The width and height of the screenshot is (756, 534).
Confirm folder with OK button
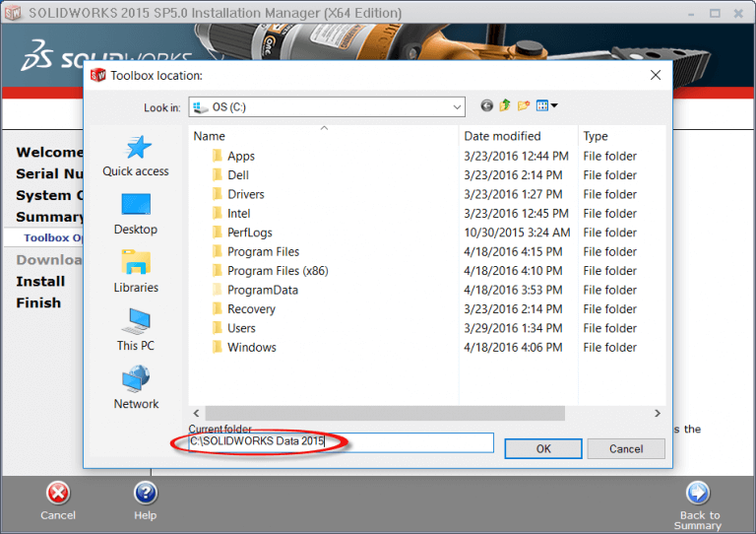[x=543, y=448]
